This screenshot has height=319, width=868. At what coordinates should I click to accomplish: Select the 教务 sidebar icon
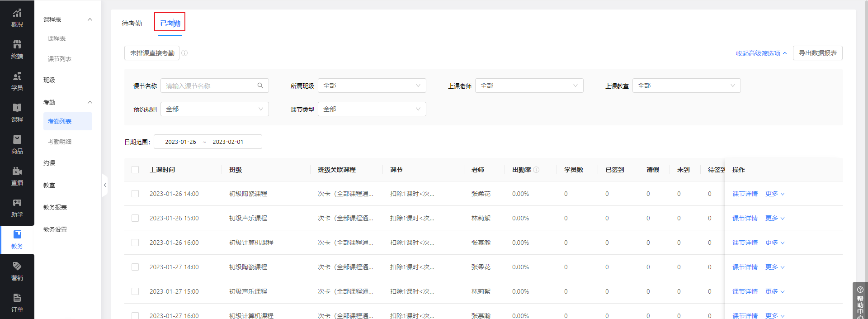(17, 240)
